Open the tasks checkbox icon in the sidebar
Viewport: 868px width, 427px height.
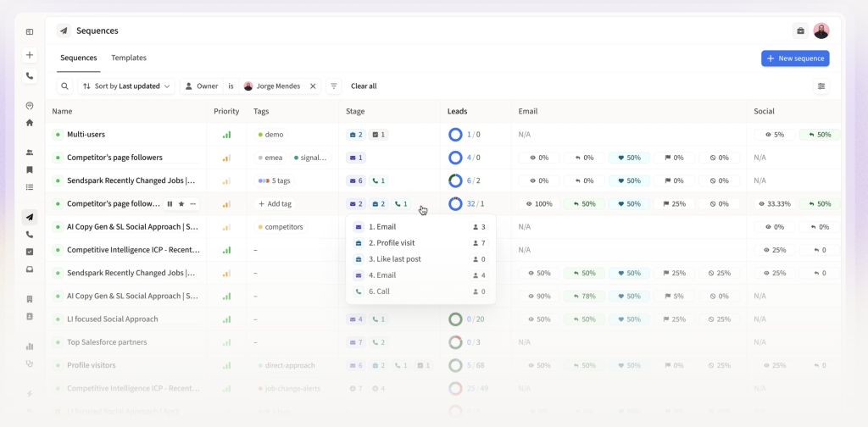[30, 252]
